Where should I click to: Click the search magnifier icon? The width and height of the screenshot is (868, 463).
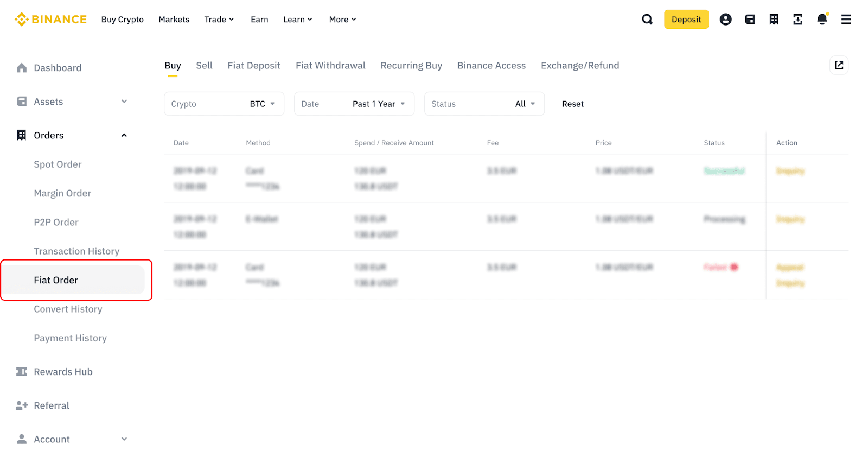point(647,20)
